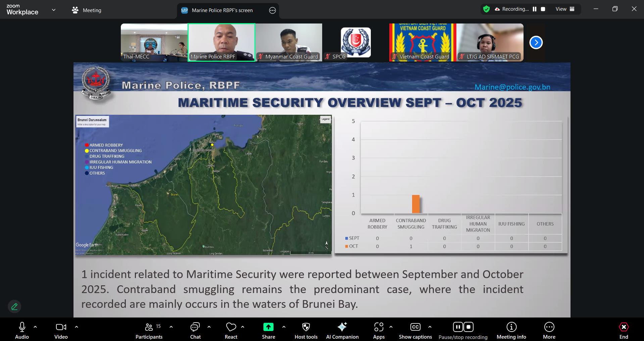Expand video options arrow next to Video
Viewport: 644px width, 341px height.
[77, 327]
